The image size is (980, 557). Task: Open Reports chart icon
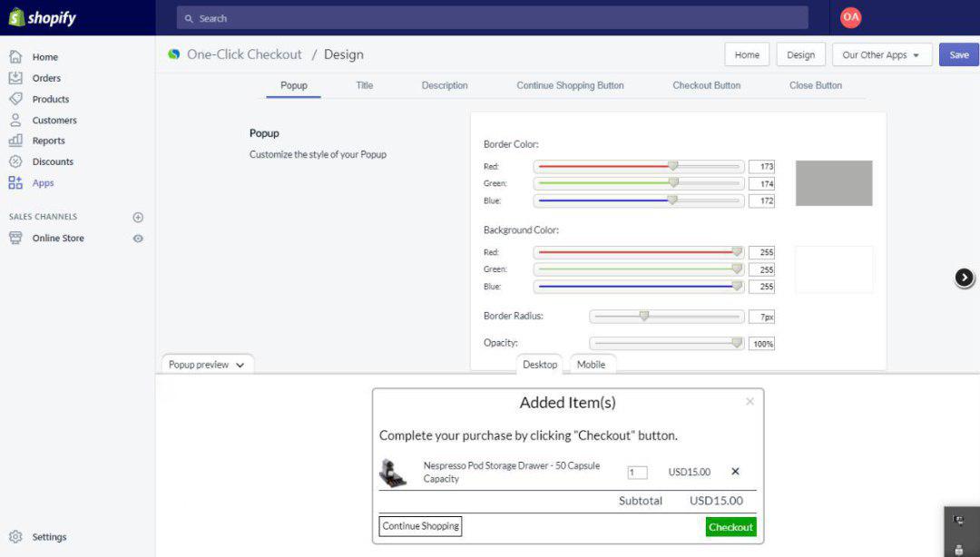point(15,141)
